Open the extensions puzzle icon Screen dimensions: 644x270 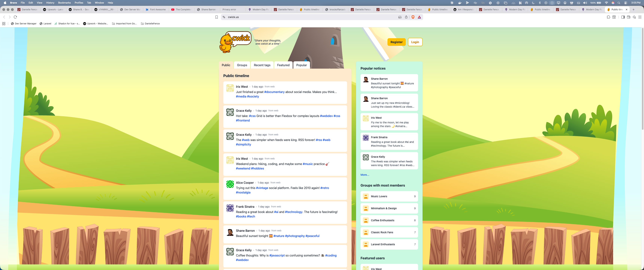[x=608, y=17]
